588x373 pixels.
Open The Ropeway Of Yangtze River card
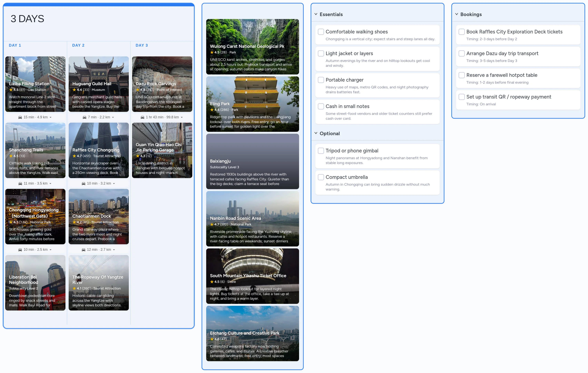tap(99, 283)
